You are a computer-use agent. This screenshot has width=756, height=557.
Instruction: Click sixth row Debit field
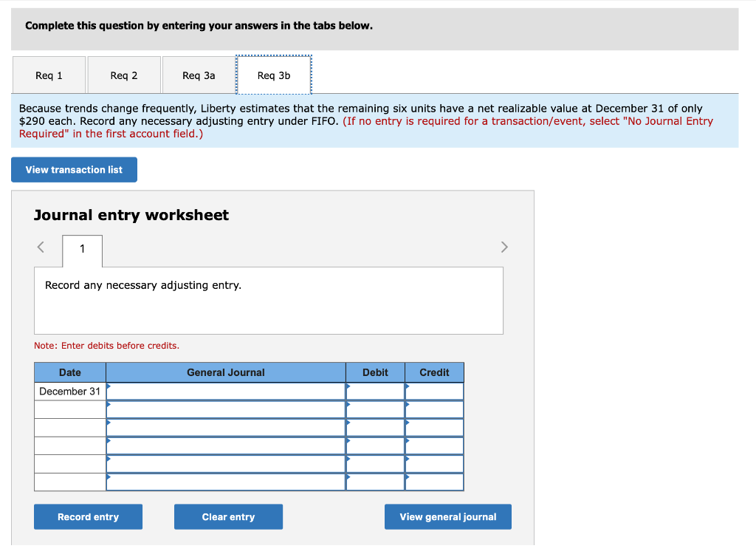[375, 482]
